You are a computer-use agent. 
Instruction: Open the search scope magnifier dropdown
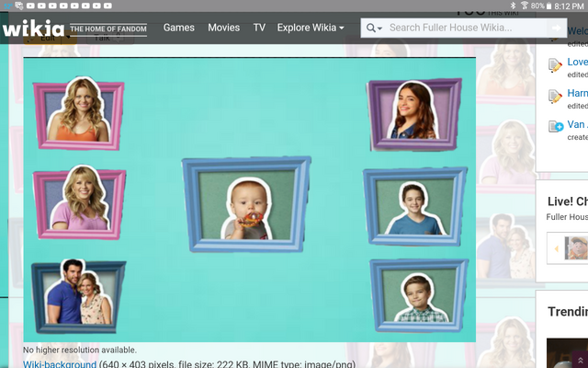[x=374, y=29]
